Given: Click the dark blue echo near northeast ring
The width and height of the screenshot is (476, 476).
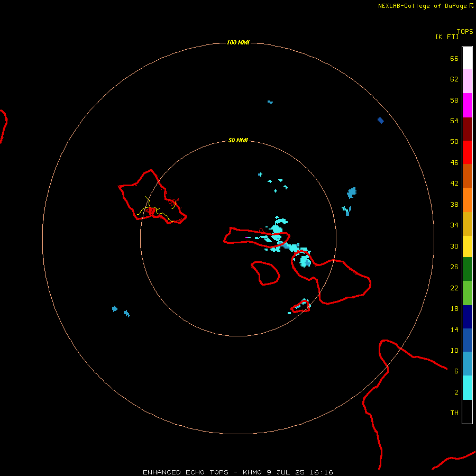Looking at the screenshot, I should coord(380,121).
